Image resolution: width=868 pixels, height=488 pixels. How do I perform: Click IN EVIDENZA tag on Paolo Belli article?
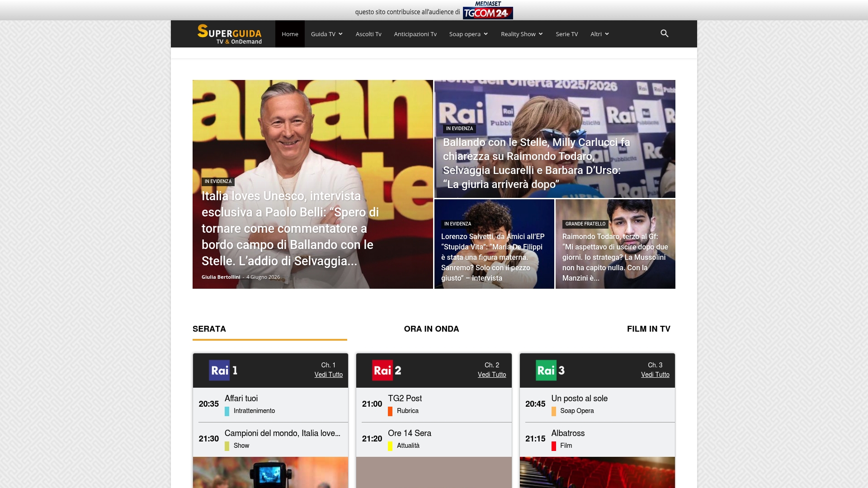(218, 182)
